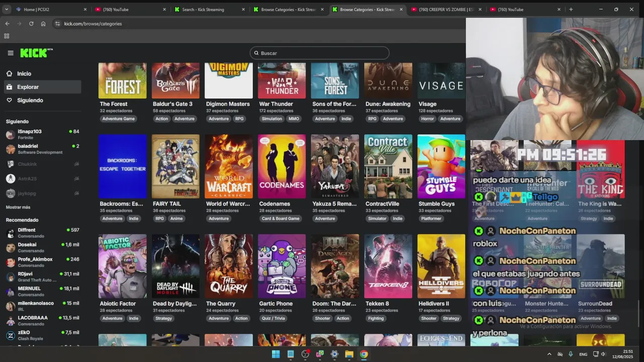Image resolution: width=644 pixels, height=362 pixels.
Task: Open Tekken 8 category cover
Action: [x=388, y=266]
